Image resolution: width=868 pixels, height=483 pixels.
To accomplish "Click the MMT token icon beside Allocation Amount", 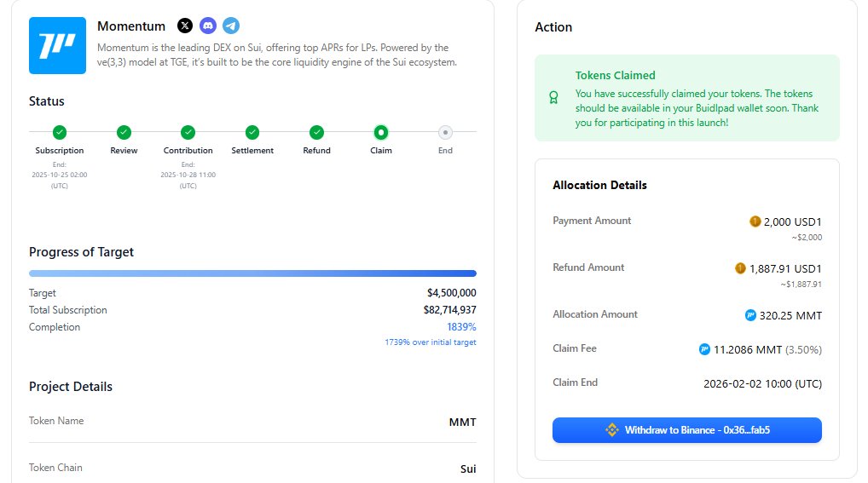I will click(x=750, y=315).
